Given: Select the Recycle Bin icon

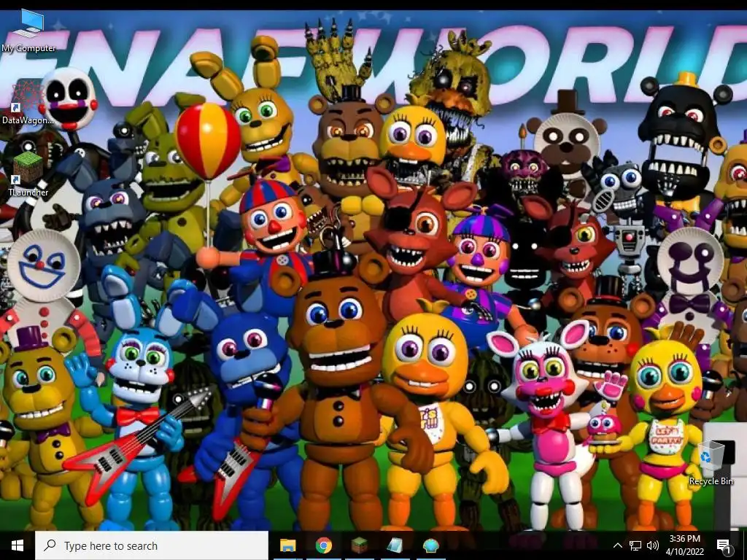Looking at the screenshot, I should point(711,463).
